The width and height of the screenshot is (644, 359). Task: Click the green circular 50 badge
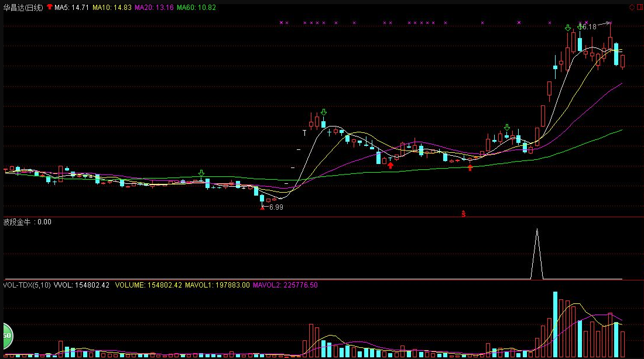(8, 336)
